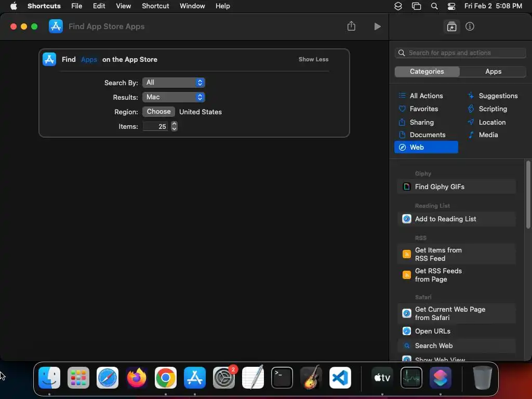Open Spotlight search in the menu bar
Screen dimensions: 532x399
(434, 6)
